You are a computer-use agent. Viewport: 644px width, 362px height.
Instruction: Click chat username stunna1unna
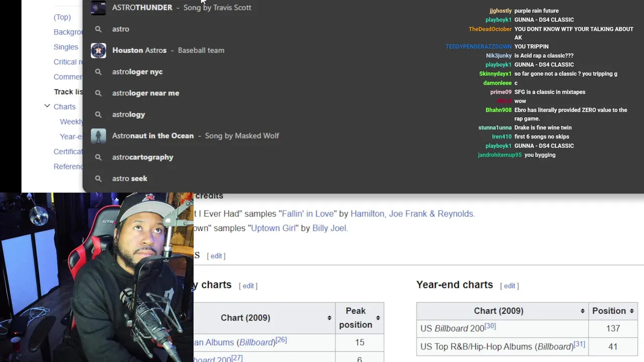(x=495, y=128)
